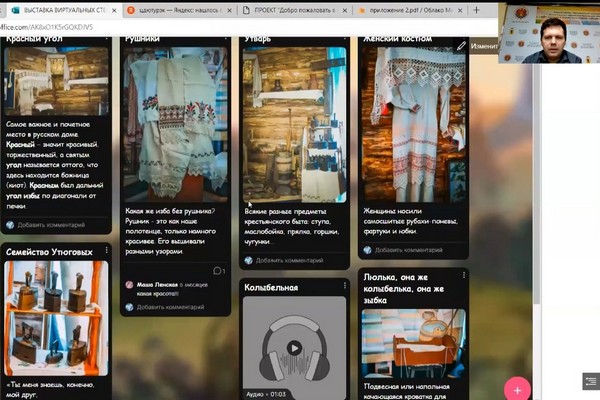Add a comment on the Женский костюм card
This screenshot has height=400, width=600.
[409, 250]
